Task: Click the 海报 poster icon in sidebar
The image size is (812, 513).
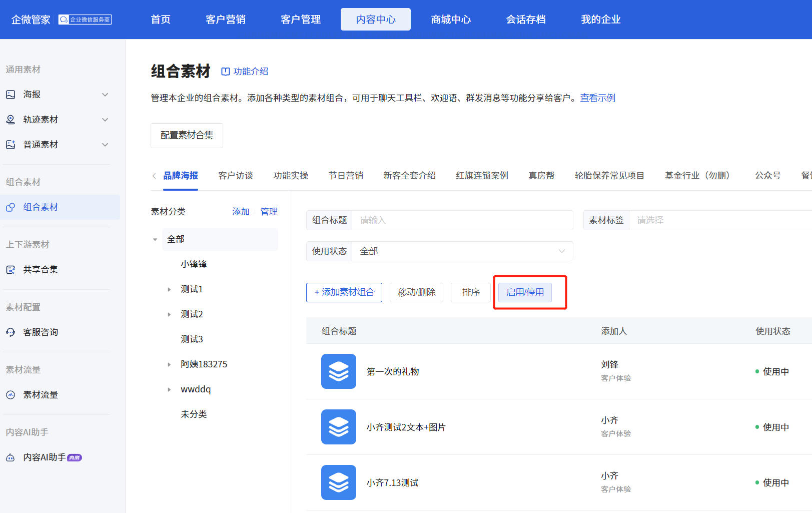Action: coord(11,95)
